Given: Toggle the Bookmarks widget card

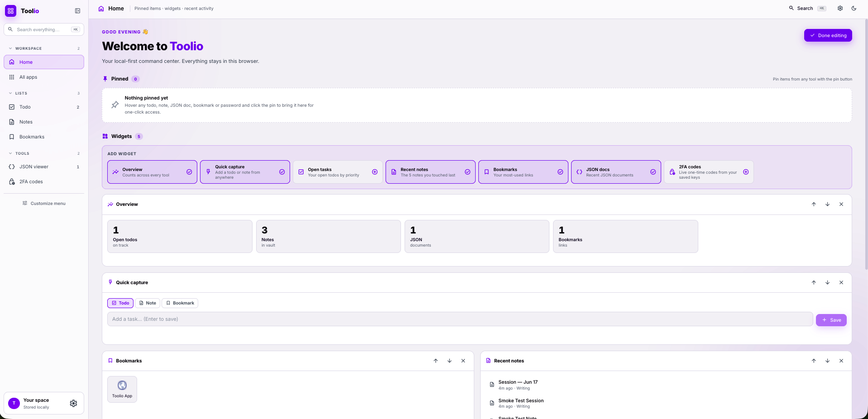Looking at the screenshot, I should click(x=523, y=172).
